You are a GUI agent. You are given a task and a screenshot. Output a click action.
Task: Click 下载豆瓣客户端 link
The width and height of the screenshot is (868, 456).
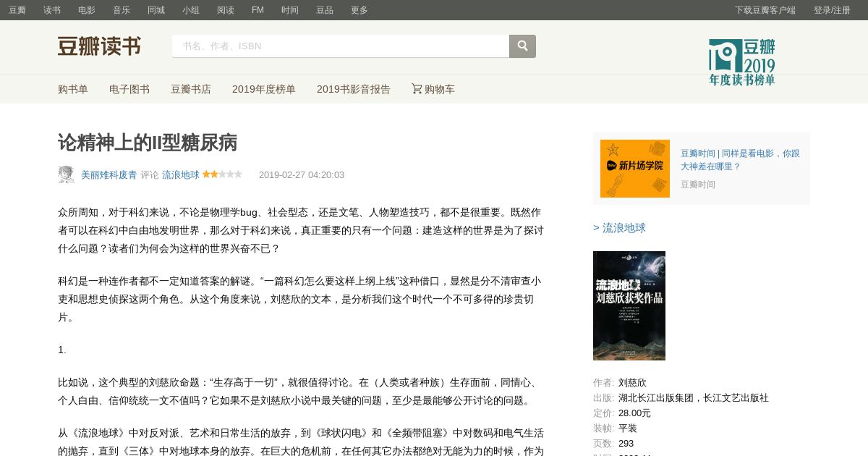pyautogui.click(x=765, y=10)
